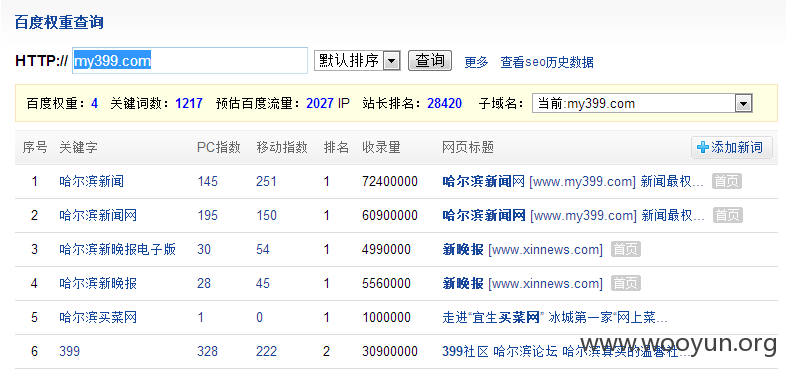This screenshot has width=786, height=372.
Task: Click PC index 28 for 哈尔滨新晚报
Action: [204, 284]
